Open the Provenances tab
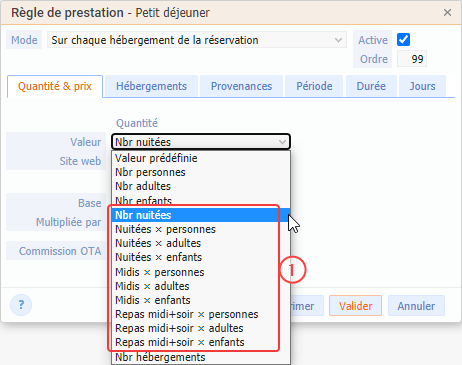Viewport: 462px width, 365px height. click(241, 86)
